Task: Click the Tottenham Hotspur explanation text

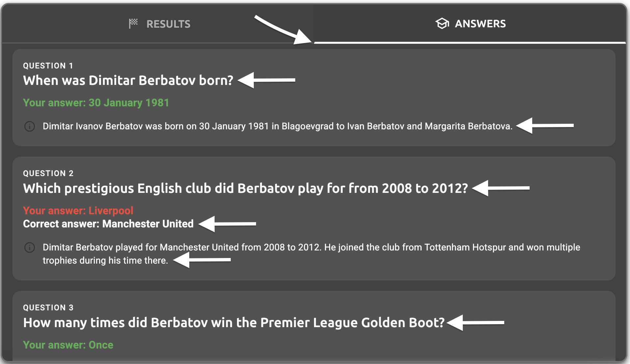Action: coord(311,247)
